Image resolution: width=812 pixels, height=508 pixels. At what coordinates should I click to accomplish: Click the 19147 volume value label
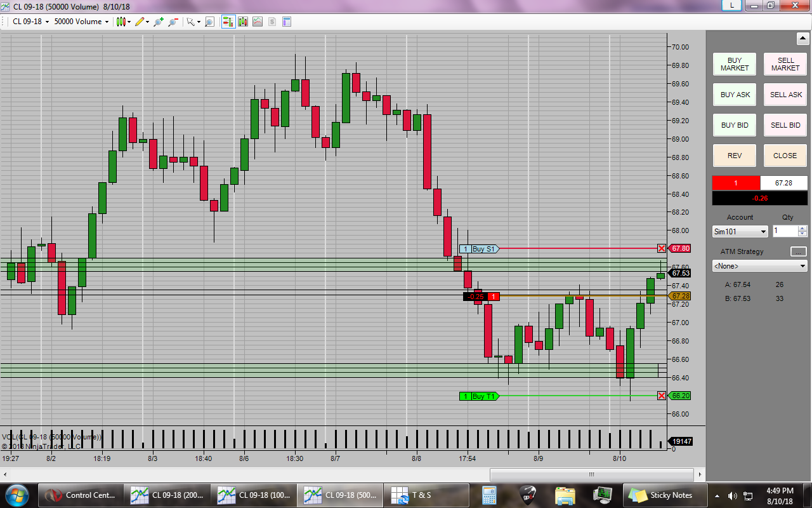pyautogui.click(x=681, y=441)
